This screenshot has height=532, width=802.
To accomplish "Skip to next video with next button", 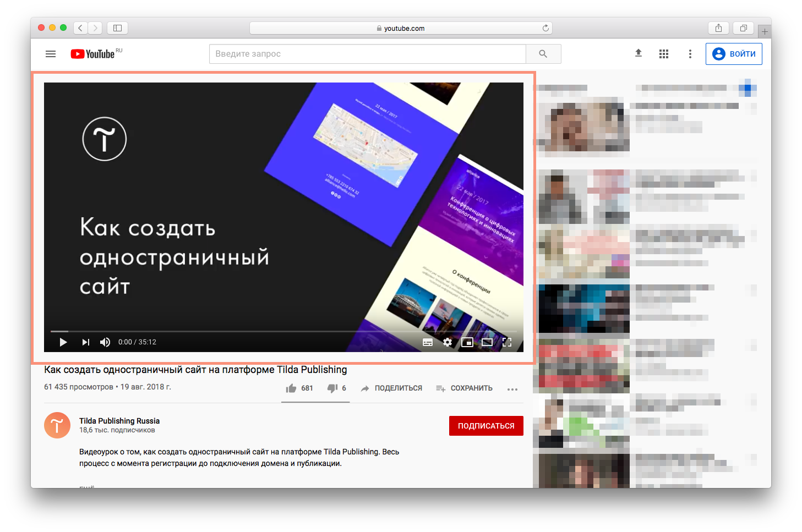I will click(x=85, y=342).
